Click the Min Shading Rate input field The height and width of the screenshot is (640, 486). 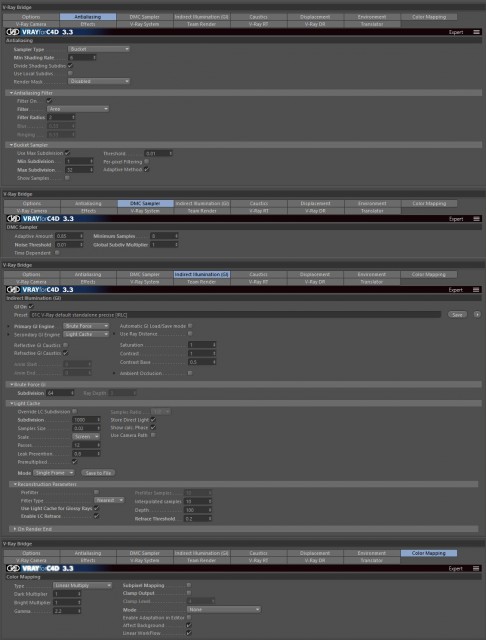click(82, 58)
